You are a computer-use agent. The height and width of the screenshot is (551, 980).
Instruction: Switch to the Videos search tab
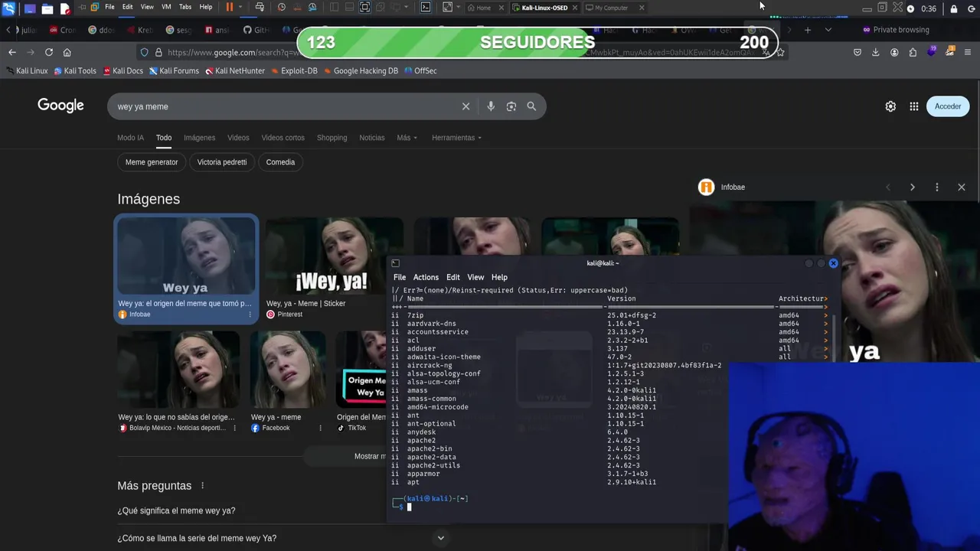238,138
